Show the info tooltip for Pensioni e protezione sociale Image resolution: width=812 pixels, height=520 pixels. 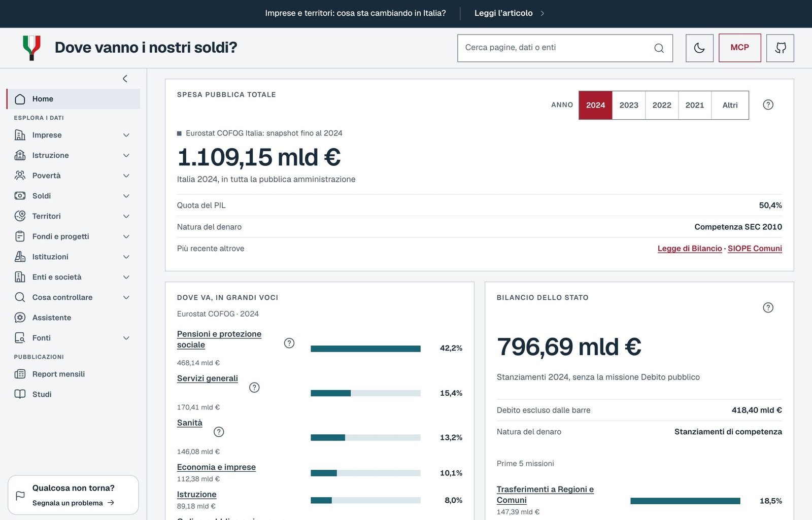[289, 343]
